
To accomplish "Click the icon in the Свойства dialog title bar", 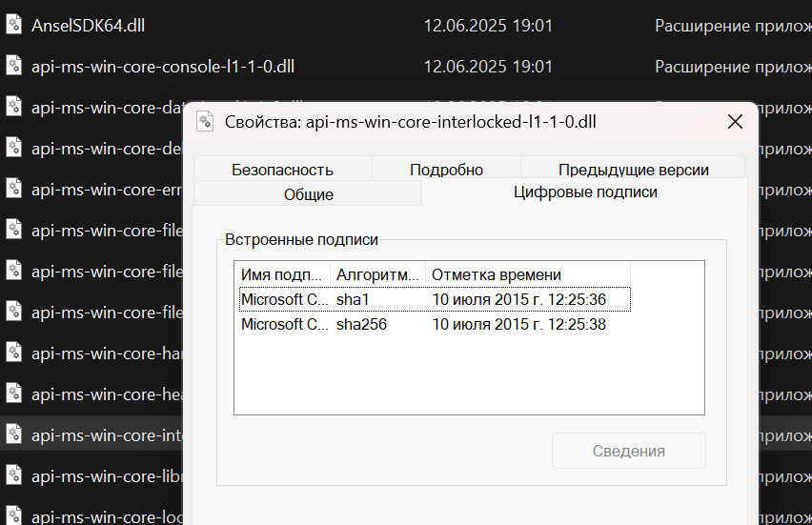I will [x=205, y=121].
